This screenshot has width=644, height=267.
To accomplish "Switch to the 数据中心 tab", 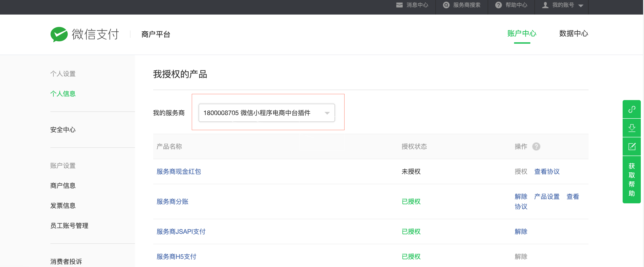I will pos(573,33).
